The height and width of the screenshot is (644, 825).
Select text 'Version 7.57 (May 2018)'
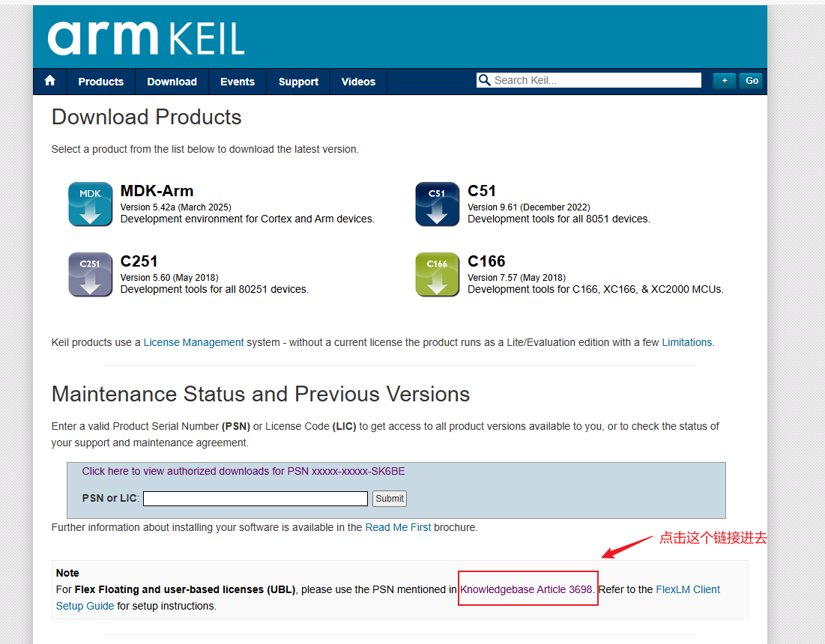pos(517,278)
